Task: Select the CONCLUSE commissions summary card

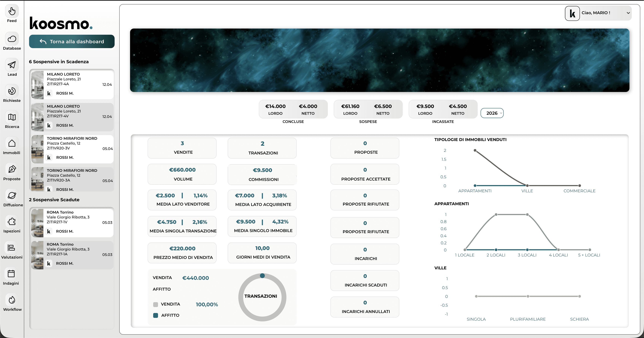Action: [x=293, y=109]
